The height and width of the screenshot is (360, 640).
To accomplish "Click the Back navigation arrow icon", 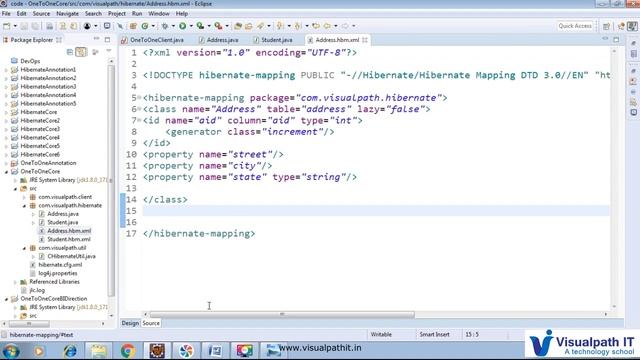I will pyautogui.click(x=327, y=26).
